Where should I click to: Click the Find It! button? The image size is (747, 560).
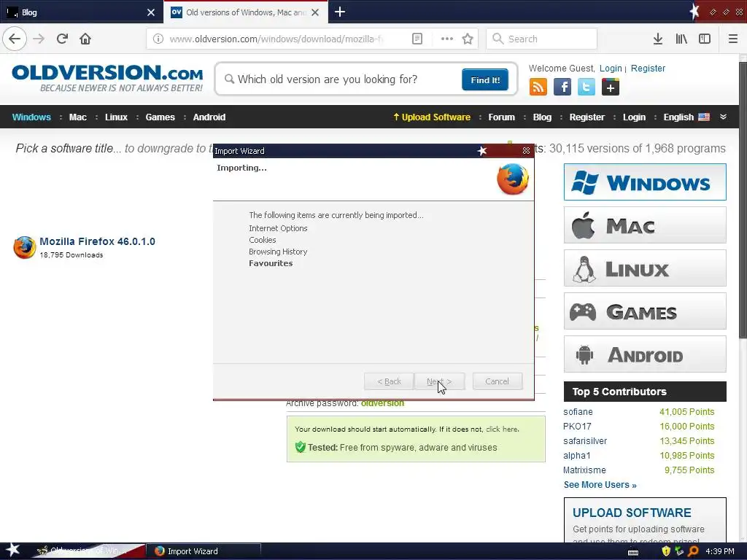point(485,79)
